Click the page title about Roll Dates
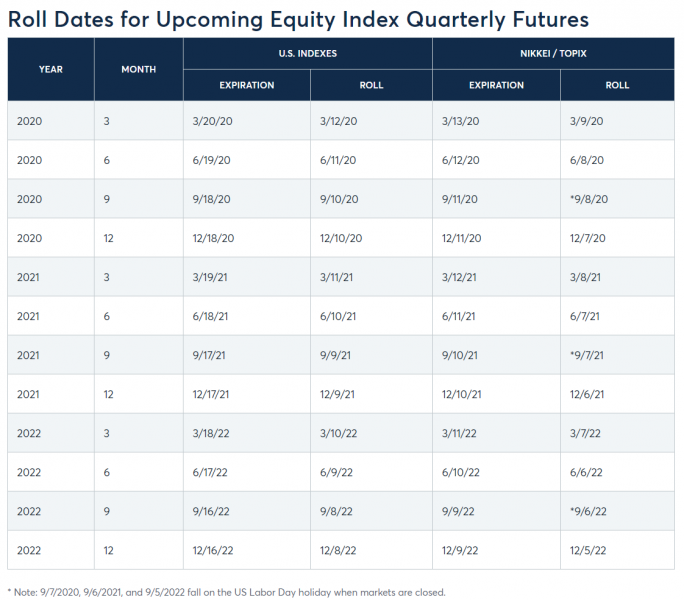This screenshot has height=600, width=684. (298, 19)
